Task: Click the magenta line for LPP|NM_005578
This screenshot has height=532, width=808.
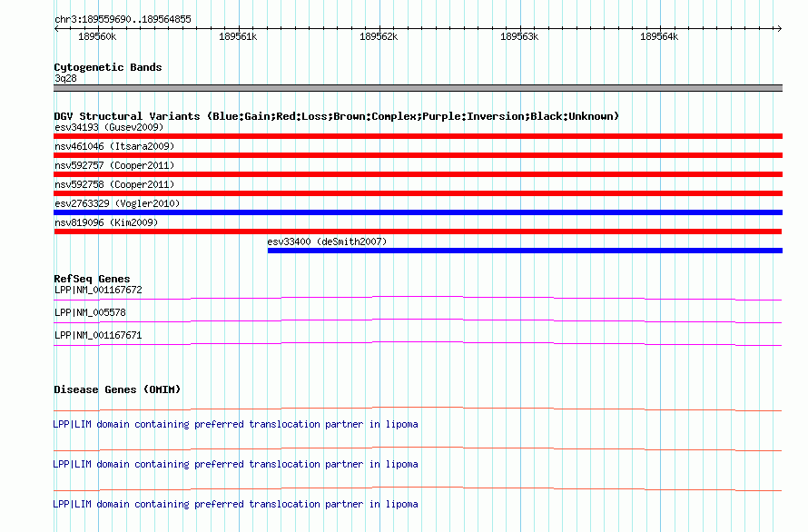Action: coord(418,320)
